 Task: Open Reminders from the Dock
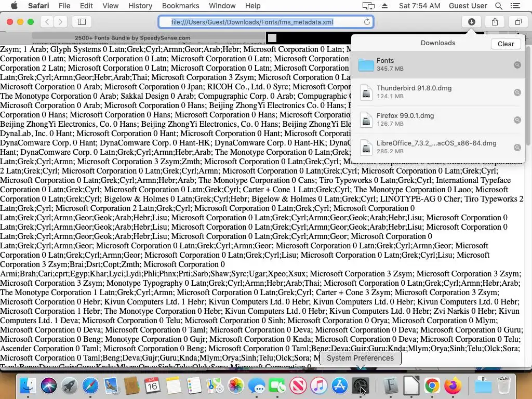coord(194,386)
